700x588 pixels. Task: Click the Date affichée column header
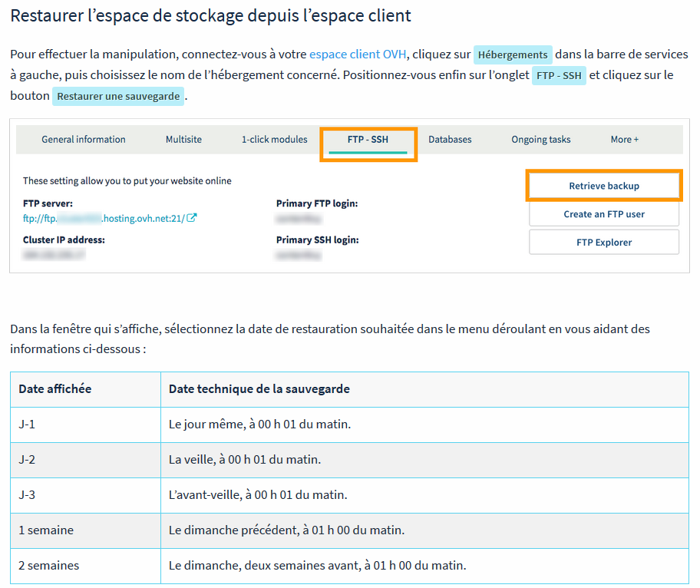point(55,389)
